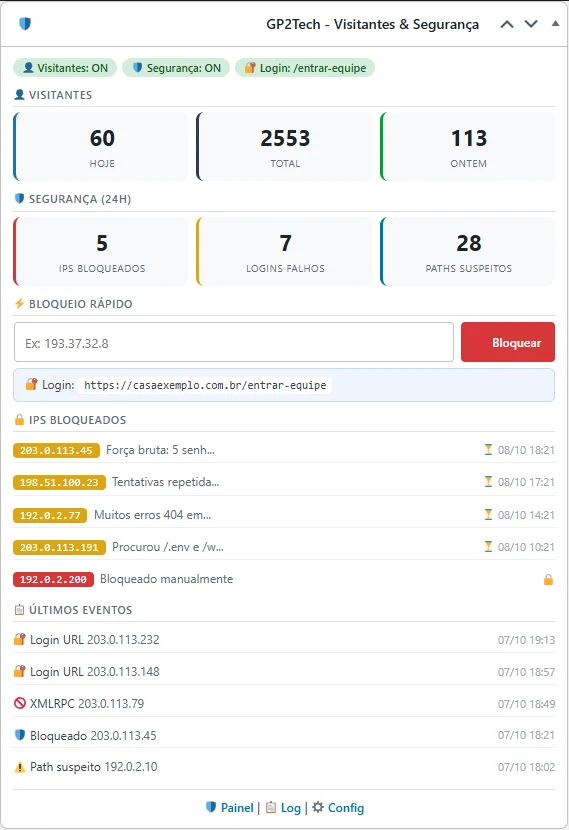Click shield icon beside SEGURANÇA (24H) heading

pyautogui.click(x=20, y=199)
